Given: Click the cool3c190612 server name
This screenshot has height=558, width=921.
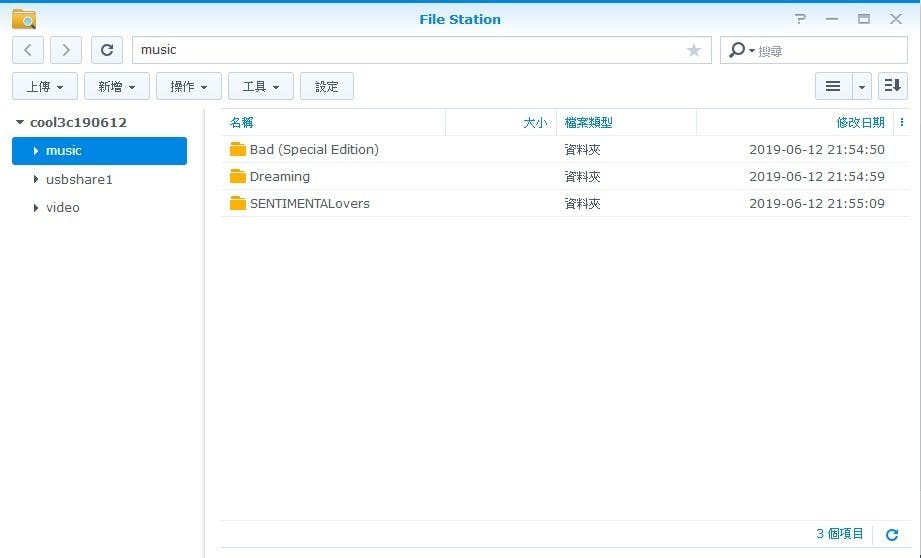Looking at the screenshot, I should pyautogui.click(x=78, y=122).
